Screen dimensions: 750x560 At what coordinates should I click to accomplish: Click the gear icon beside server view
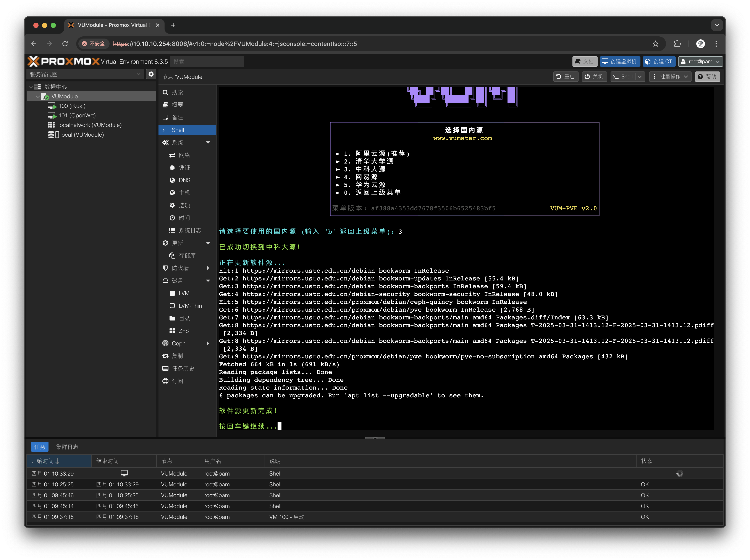(151, 74)
